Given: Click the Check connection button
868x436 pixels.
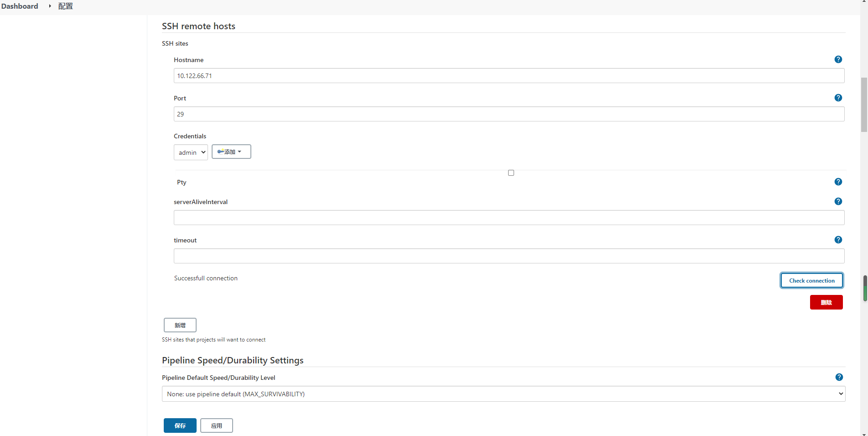Looking at the screenshot, I should [x=811, y=280].
